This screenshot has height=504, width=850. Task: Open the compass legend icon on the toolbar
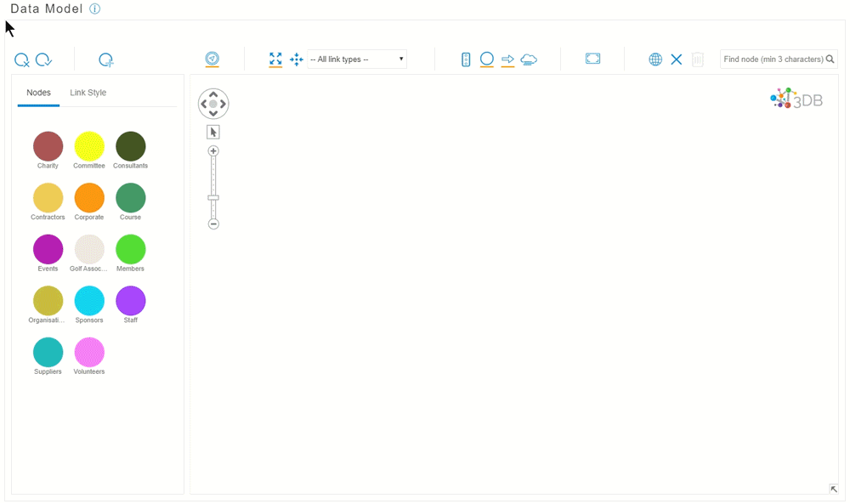click(212, 59)
